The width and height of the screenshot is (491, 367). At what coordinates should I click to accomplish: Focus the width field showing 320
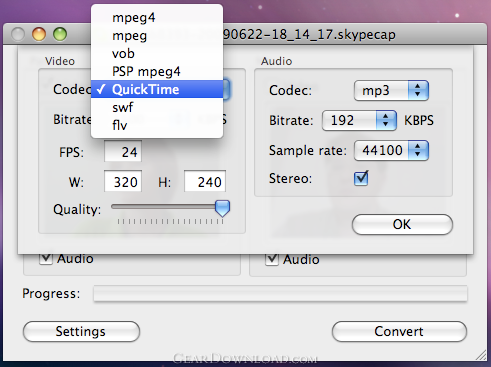click(123, 181)
